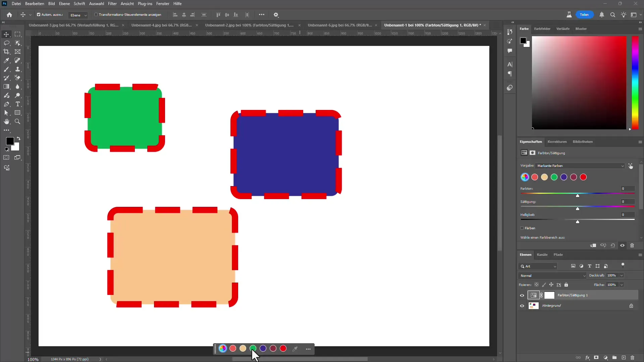The width and height of the screenshot is (644, 362).
Task: Open the Filter menu
Action: coord(112,4)
